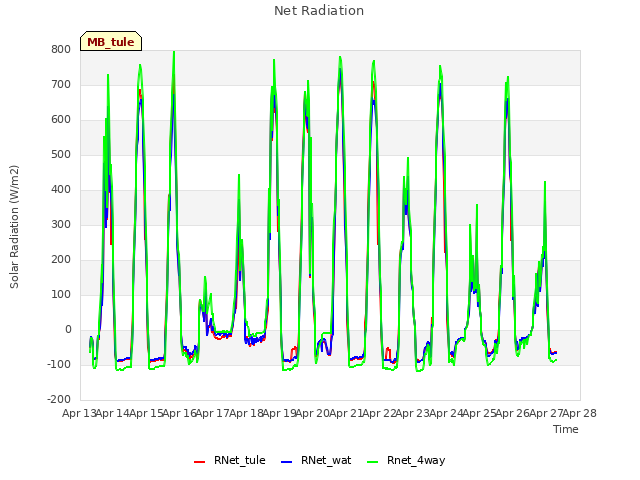This screenshot has height=480, width=640.
Task: Click the blue RNet_wat legend color marker
Action: pos(287,462)
